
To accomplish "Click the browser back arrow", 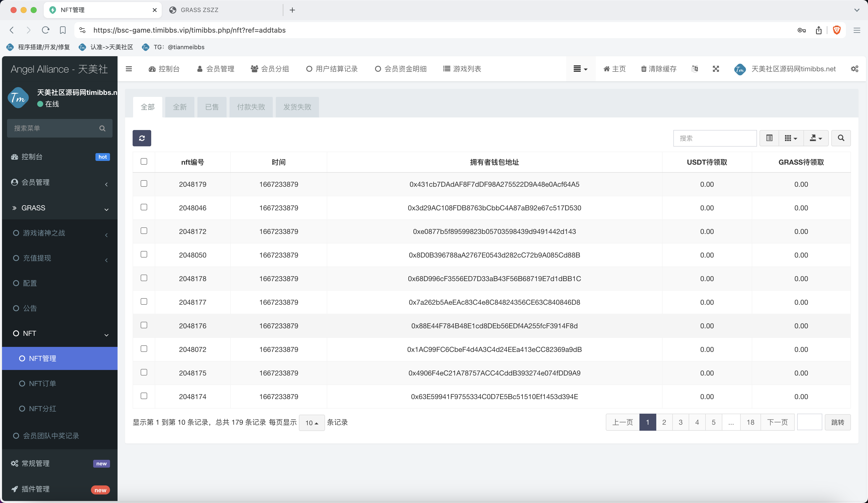I will pyautogui.click(x=12, y=30).
